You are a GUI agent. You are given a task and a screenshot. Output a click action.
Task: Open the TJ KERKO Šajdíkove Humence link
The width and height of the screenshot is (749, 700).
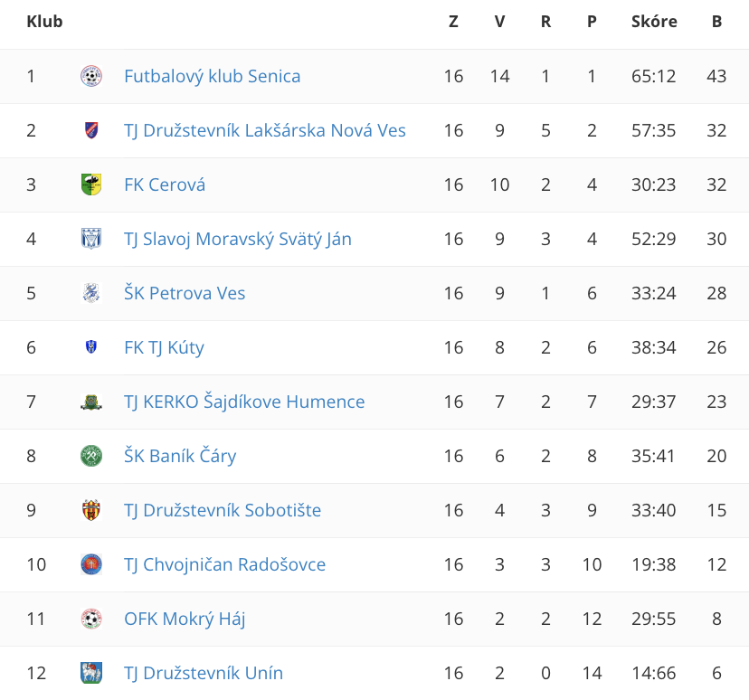(244, 402)
